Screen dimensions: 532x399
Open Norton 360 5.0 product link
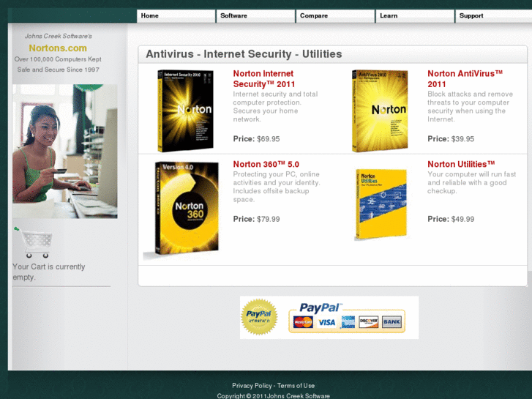coord(266,164)
